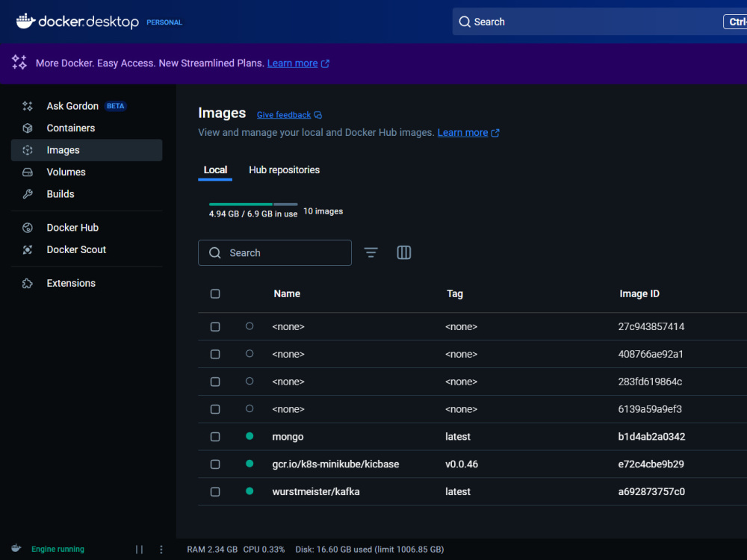747x560 pixels.
Task: Switch to the Hub repositories tab
Action: [285, 170]
